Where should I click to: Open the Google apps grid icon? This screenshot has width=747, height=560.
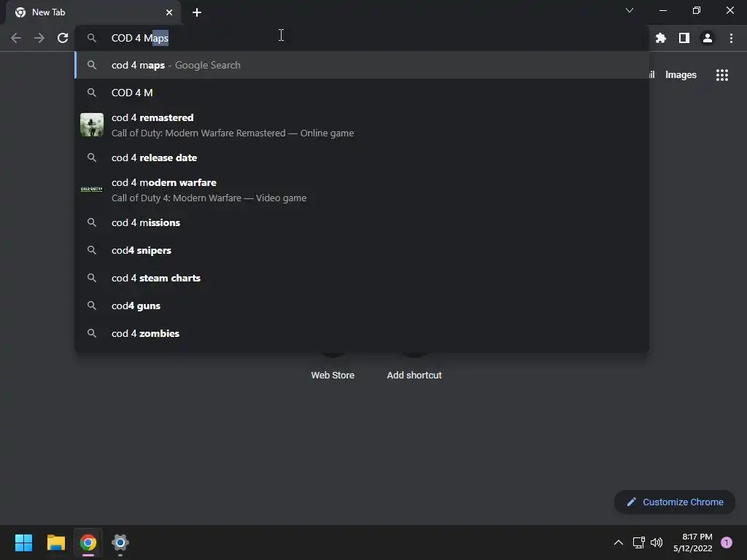pyautogui.click(x=721, y=75)
